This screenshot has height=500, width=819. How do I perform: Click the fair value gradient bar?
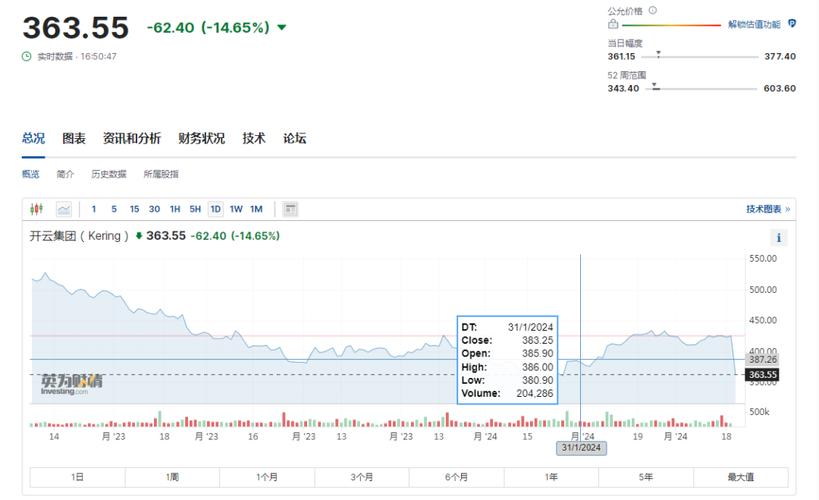pyautogui.click(x=672, y=25)
